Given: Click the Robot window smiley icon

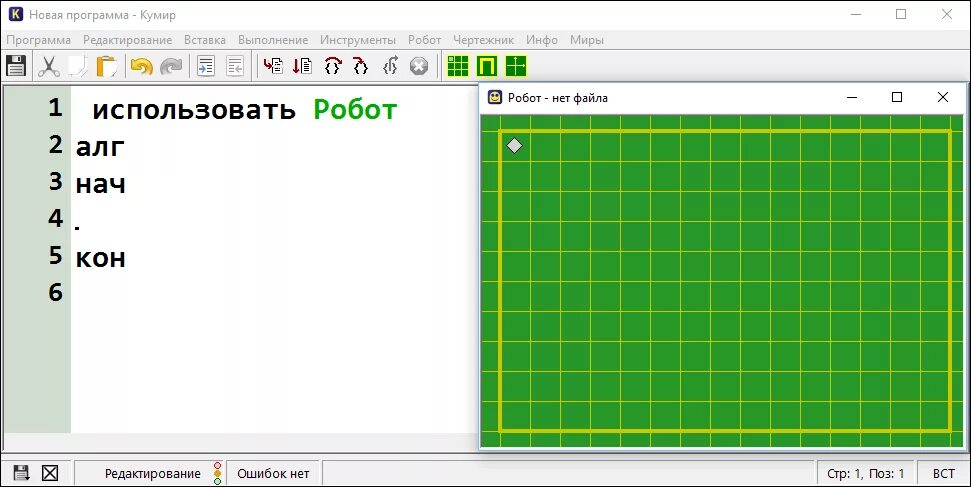Looking at the screenshot, I should [495, 97].
